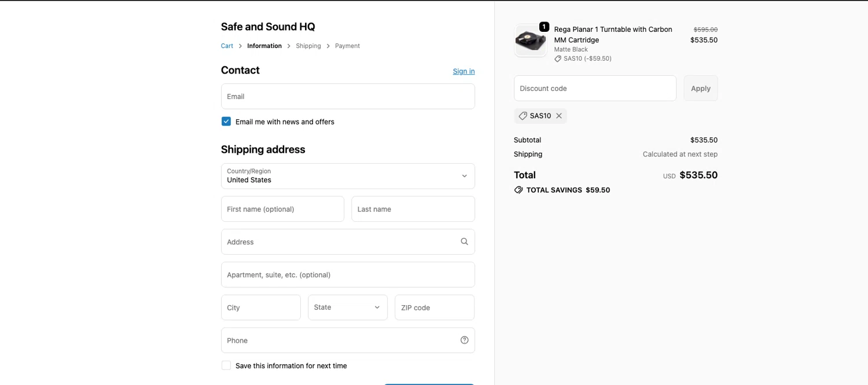Click the SAS10 (-$59.50) line discount text
The height and width of the screenshot is (385, 868).
(587, 58)
